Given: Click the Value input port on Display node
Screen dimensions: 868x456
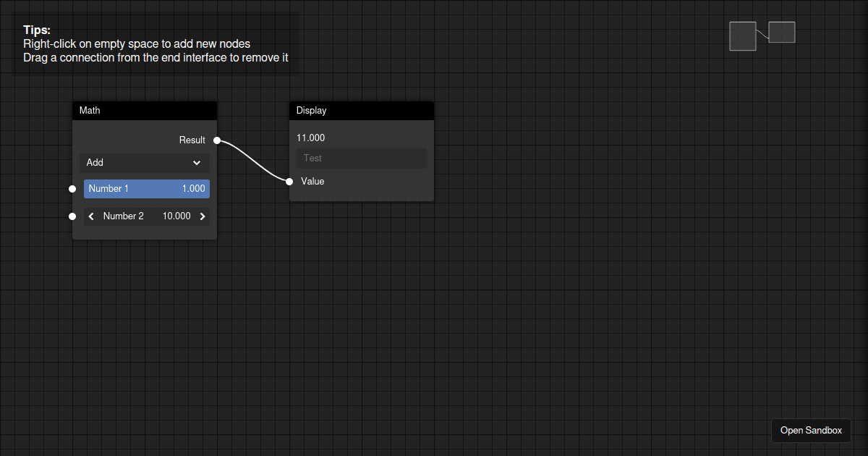Looking at the screenshot, I should tap(289, 182).
